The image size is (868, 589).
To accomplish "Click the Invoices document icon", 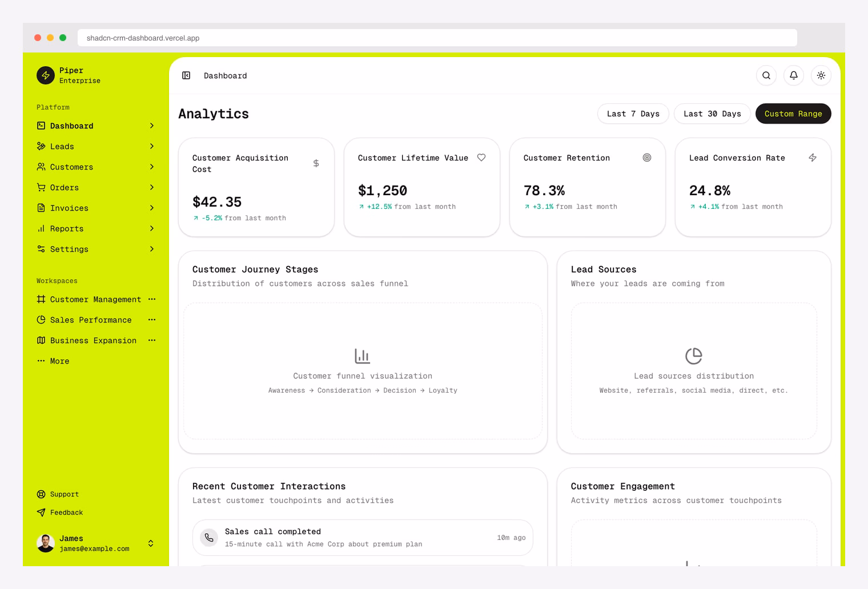I will (x=41, y=208).
